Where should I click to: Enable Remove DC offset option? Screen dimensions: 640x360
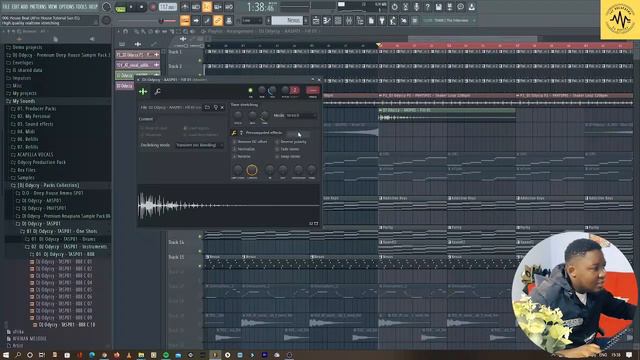[249, 142]
